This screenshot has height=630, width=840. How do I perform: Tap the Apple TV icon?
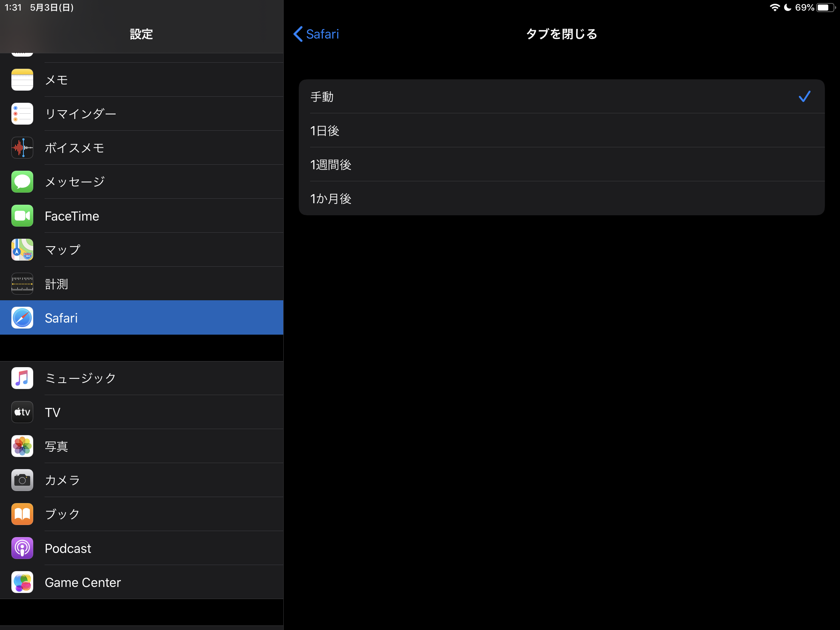[22, 412]
